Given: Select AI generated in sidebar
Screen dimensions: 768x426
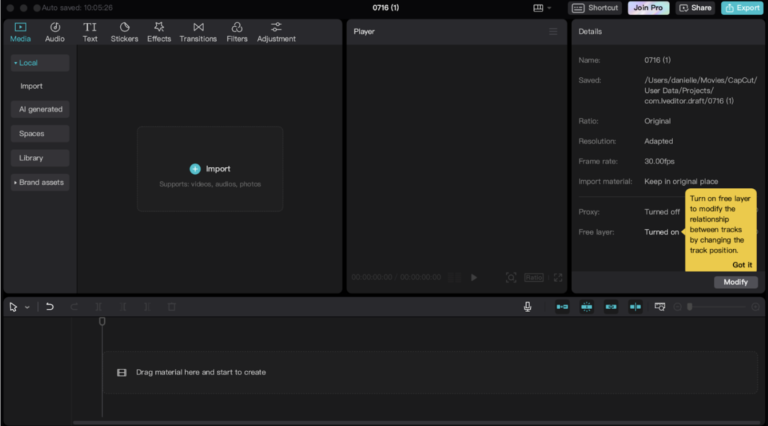Looking at the screenshot, I should point(40,109).
